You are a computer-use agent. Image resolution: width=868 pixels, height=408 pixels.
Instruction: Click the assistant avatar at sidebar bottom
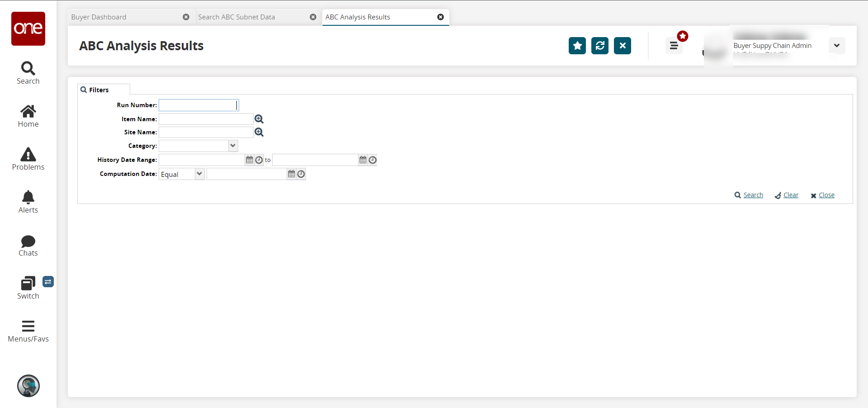[28, 386]
